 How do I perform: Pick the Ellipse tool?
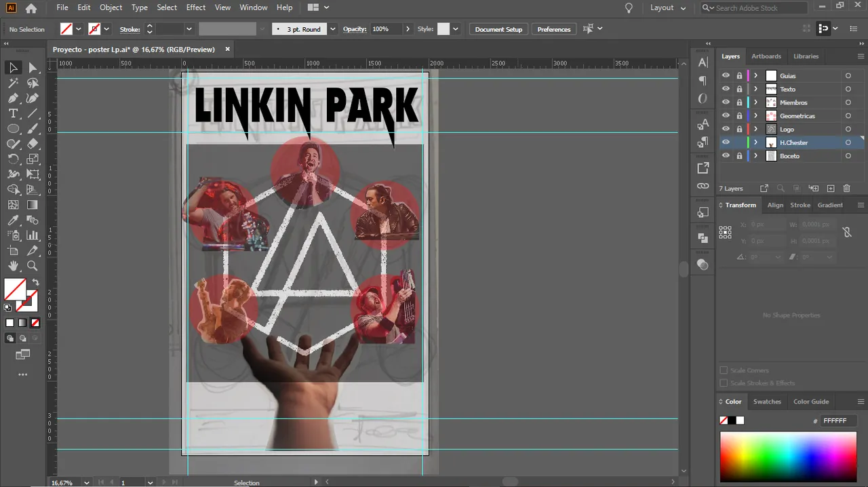(13, 129)
